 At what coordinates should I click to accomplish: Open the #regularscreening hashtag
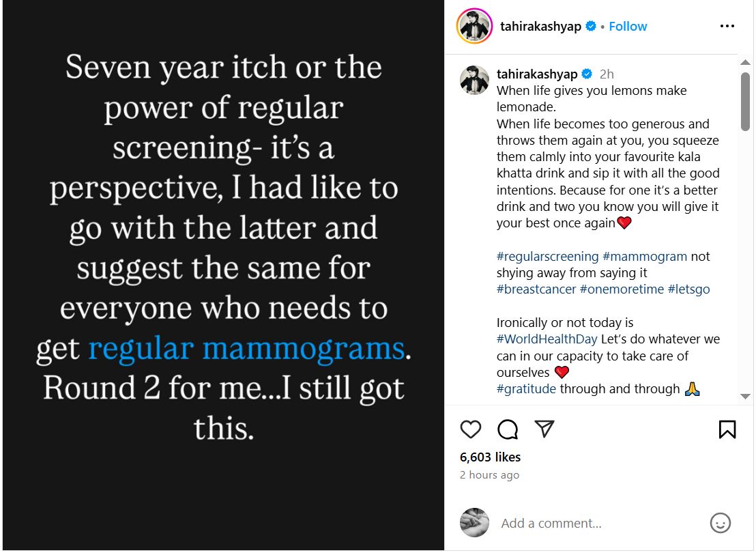pos(548,257)
